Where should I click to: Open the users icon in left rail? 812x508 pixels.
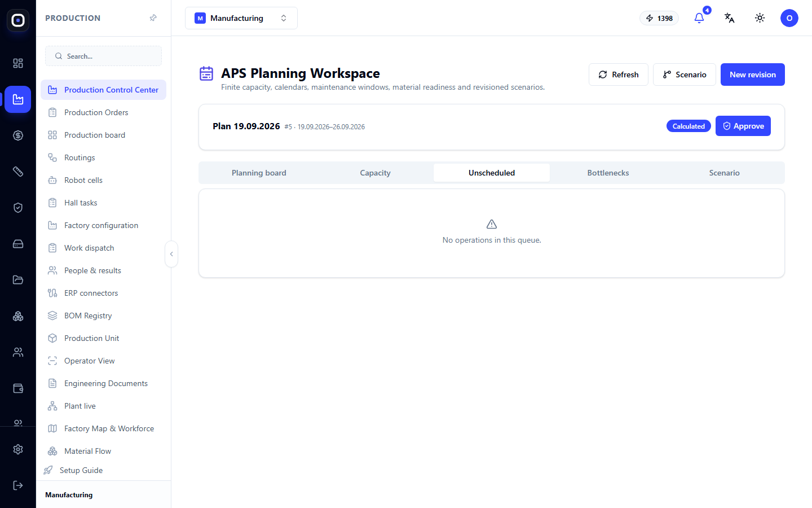[18, 352]
